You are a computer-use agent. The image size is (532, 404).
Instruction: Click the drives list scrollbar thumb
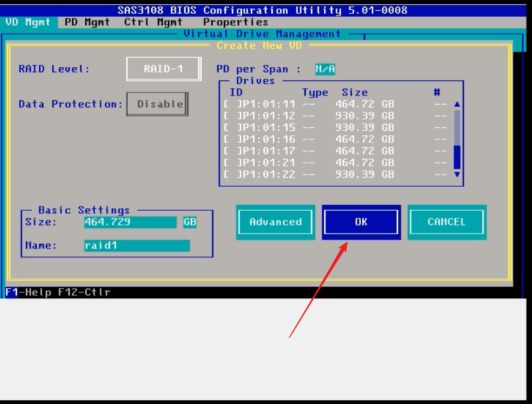click(x=457, y=157)
